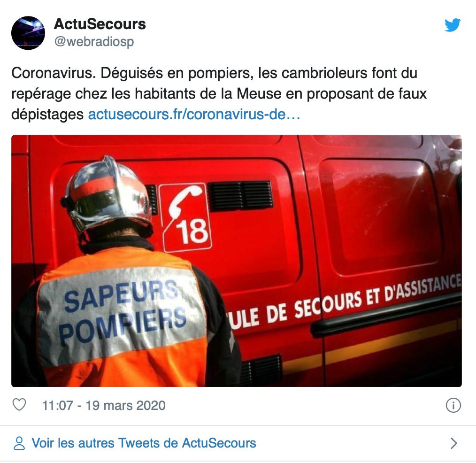Click Voir les autres Tweets de ActuSecours
Screen dimensions: 476x463
click(x=144, y=443)
